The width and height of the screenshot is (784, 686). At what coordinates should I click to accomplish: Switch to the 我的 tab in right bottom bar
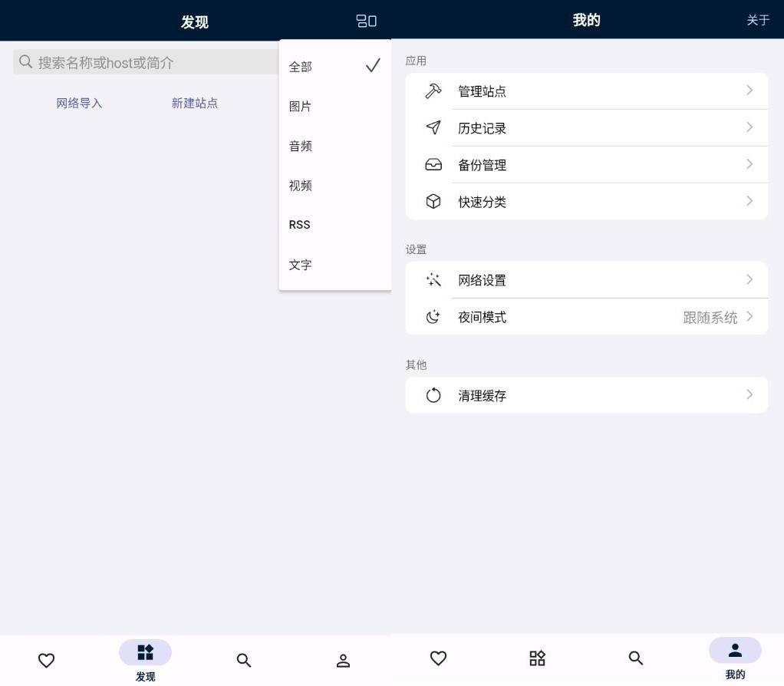pyautogui.click(x=735, y=658)
